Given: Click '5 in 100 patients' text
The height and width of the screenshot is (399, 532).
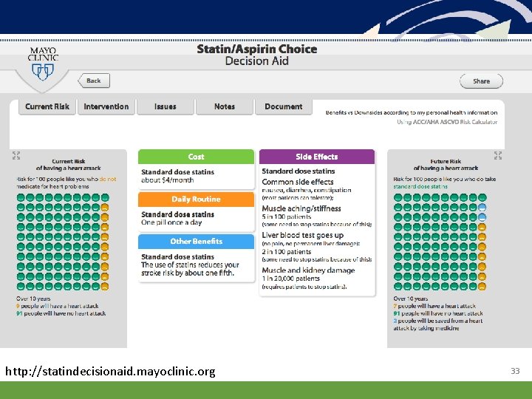Looking at the screenshot, I should click(287, 216).
